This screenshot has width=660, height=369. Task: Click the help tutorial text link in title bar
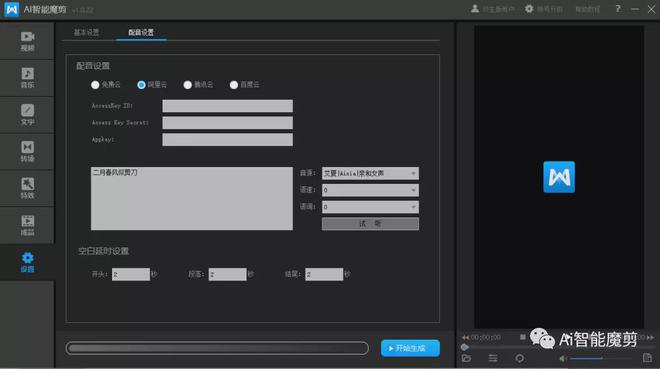(588, 9)
